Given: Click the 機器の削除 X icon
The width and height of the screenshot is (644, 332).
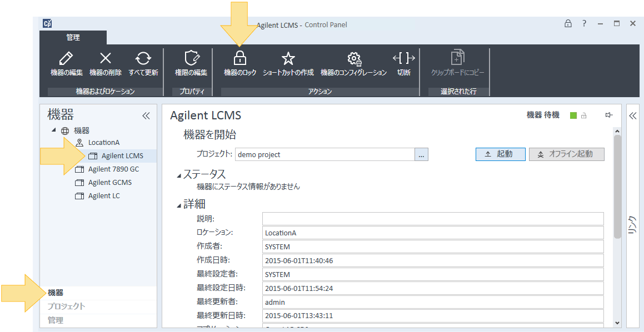Looking at the screenshot, I should [105, 59].
